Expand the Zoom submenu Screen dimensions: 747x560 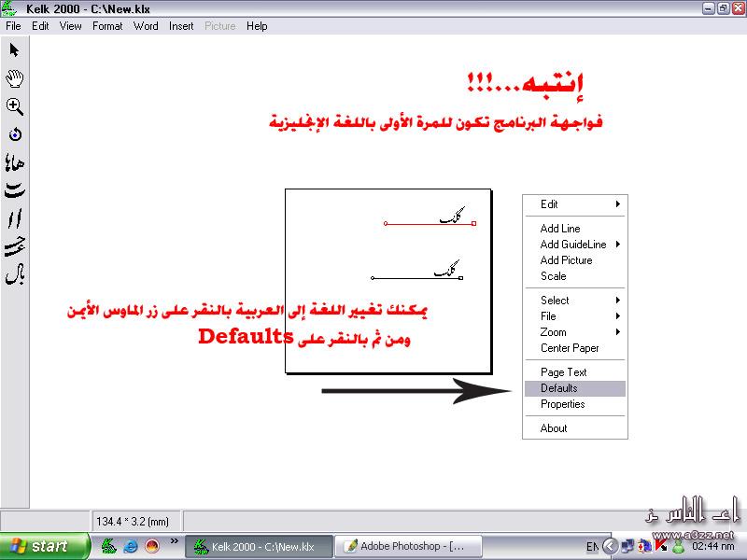click(575, 332)
